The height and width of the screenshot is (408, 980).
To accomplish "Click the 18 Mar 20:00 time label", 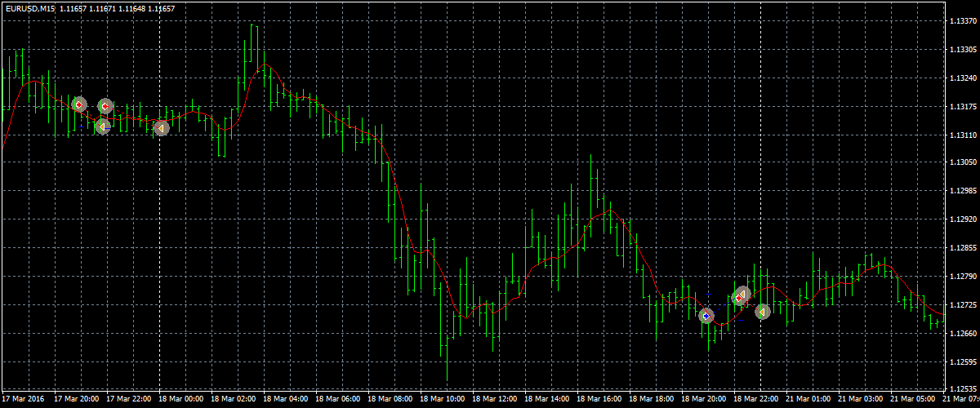I will (x=704, y=400).
